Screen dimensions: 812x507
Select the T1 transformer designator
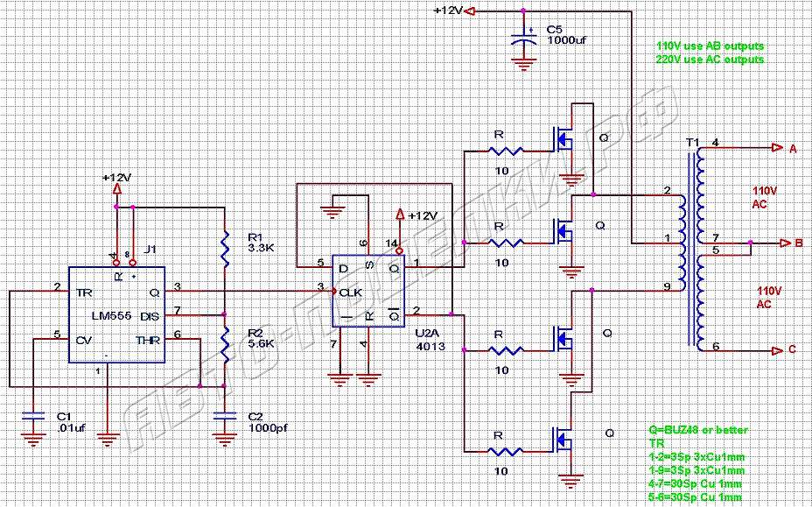tap(692, 142)
